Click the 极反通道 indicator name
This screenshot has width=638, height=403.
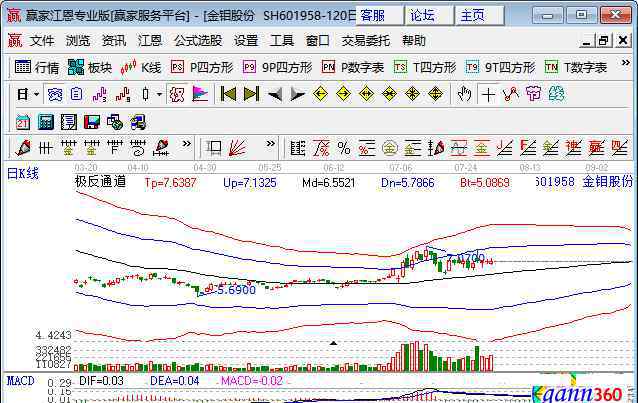(x=101, y=182)
